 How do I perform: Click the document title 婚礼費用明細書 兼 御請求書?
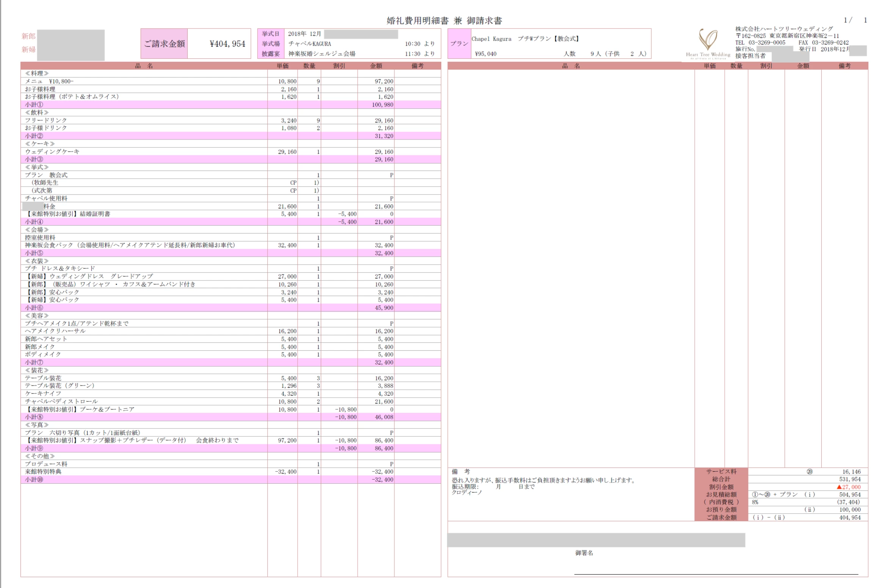coord(444,21)
